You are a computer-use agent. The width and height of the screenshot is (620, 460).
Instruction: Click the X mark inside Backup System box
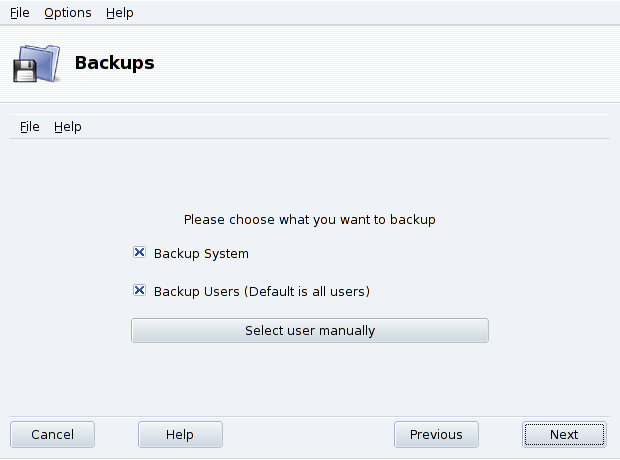click(140, 253)
